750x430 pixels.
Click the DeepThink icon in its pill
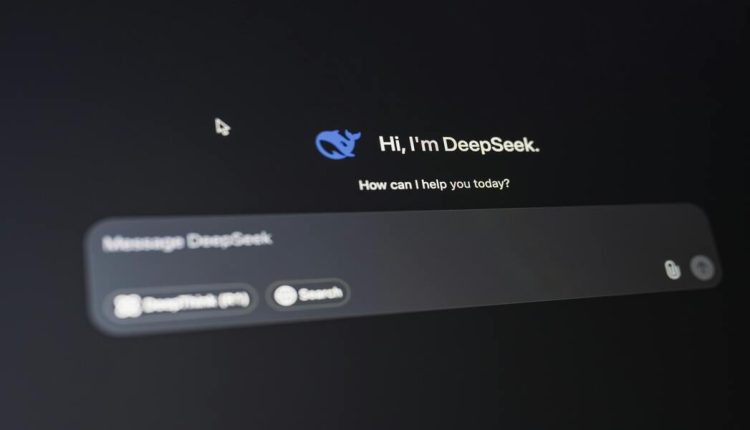pos(127,304)
